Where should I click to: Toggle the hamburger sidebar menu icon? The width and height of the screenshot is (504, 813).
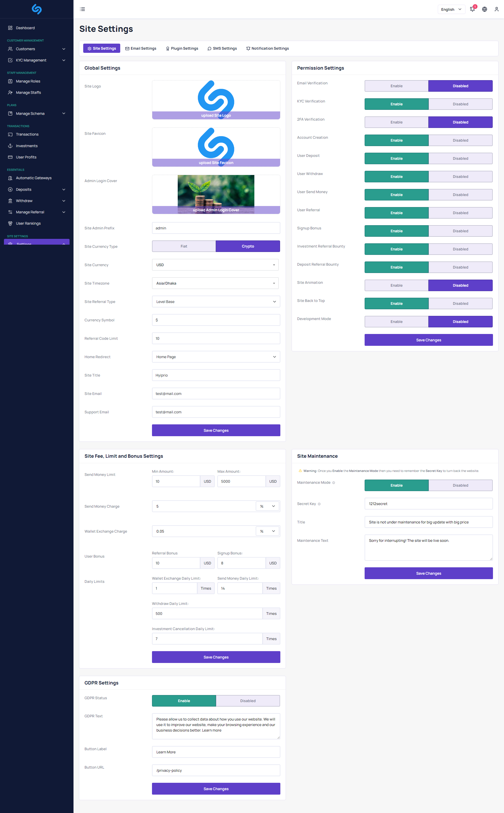click(x=82, y=9)
